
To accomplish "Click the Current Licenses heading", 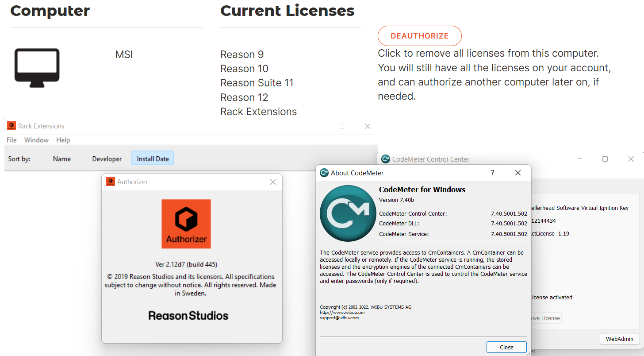I will pyautogui.click(x=287, y=11).
